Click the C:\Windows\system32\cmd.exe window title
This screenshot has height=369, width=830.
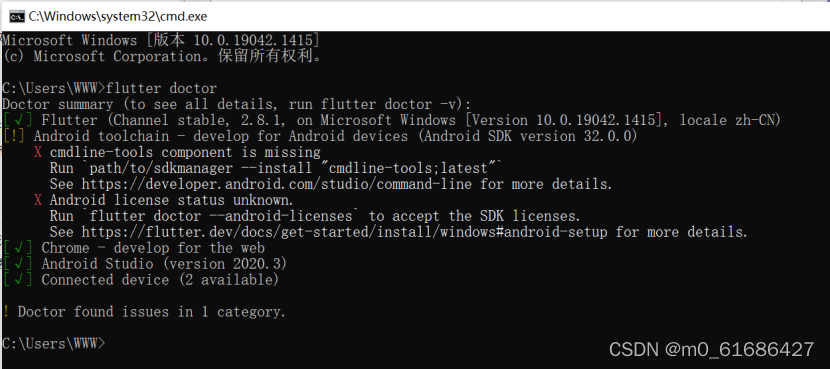point(118,16)
